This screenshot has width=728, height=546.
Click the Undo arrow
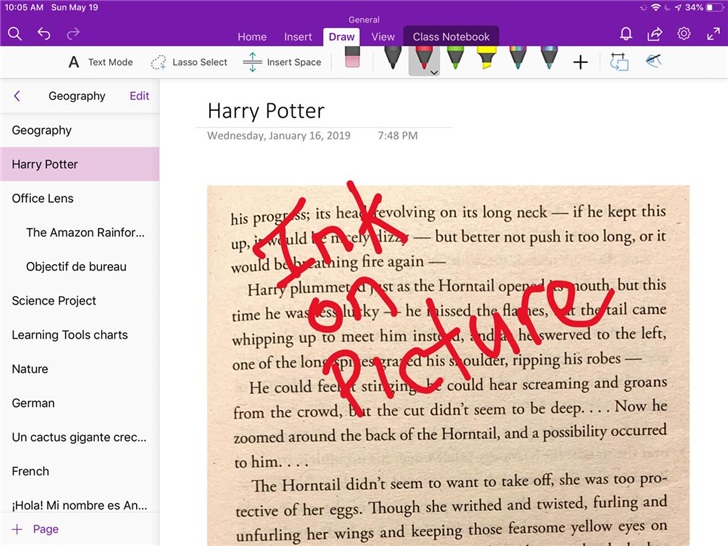(x=44, y=34)
